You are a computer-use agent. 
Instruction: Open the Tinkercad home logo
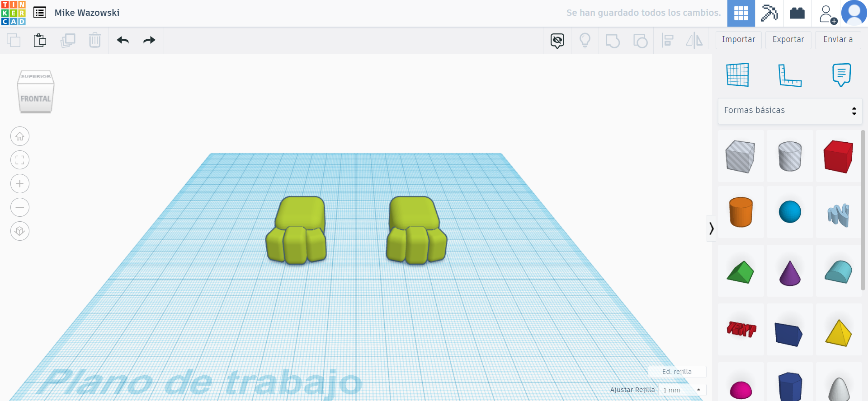(x=14, y=13)
